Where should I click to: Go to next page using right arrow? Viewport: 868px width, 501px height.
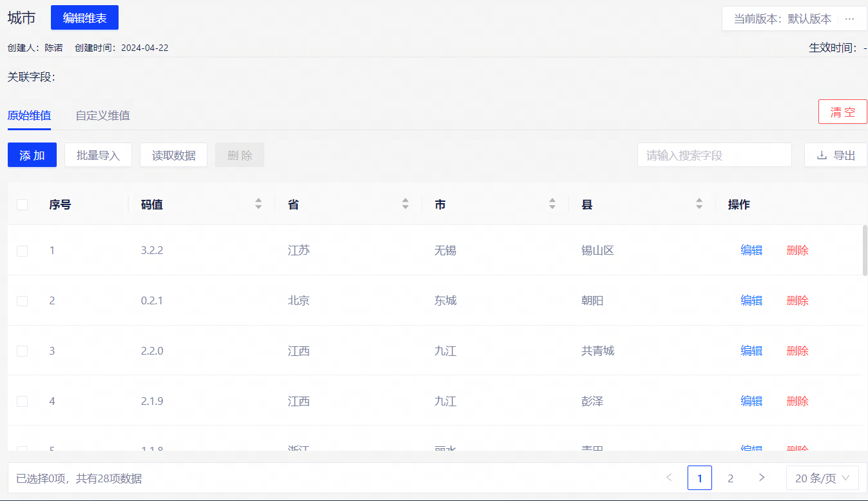pyautogui.click(x=762, y=478)
